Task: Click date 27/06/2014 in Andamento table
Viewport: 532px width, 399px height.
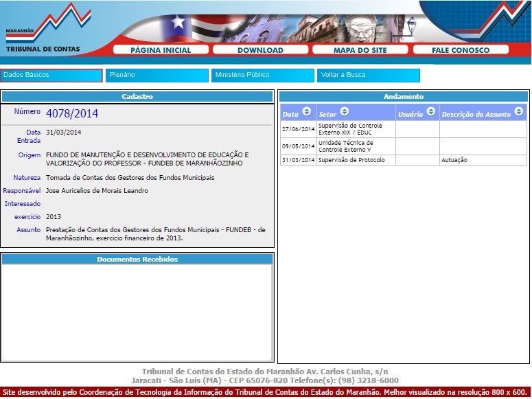Action: (x=298, y=129)
